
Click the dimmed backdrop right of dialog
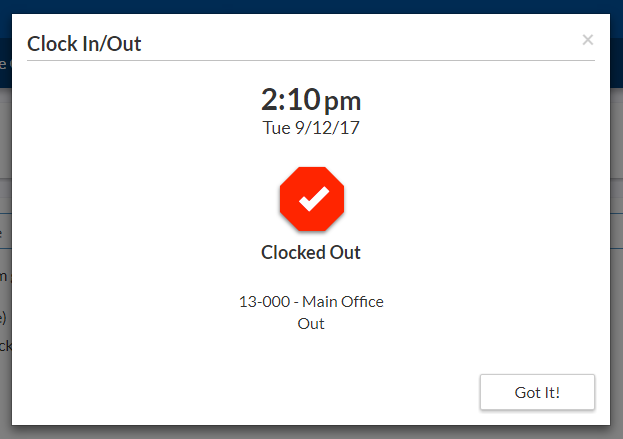(617, 250)
